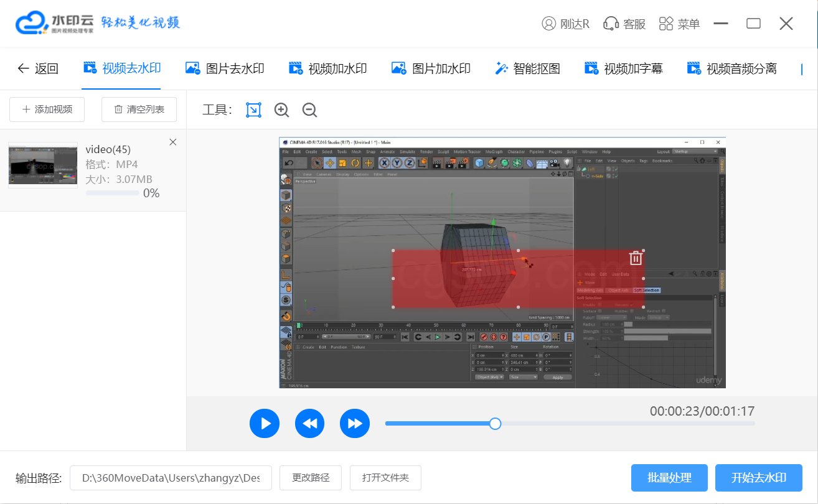The width and height of the screenshot is (818, 504).
Task: Remove video(45) from the list
Action: point(173,142)
